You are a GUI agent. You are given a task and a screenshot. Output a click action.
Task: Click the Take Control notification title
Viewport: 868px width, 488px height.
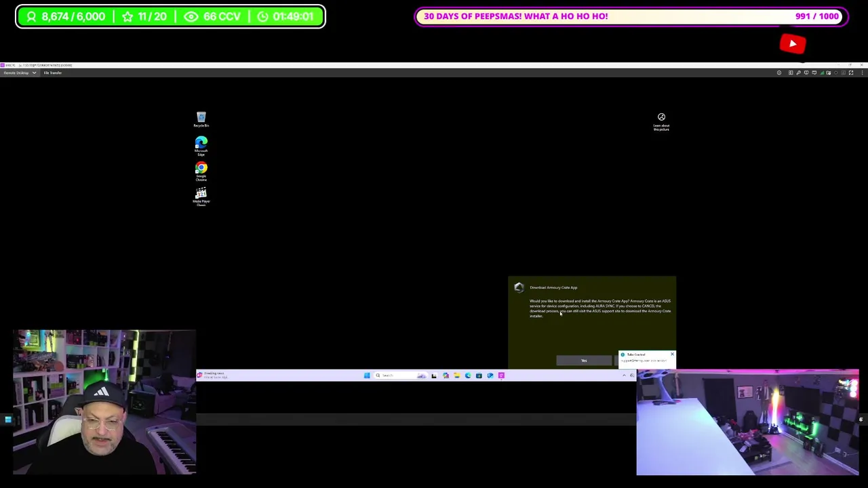point(636,354)
